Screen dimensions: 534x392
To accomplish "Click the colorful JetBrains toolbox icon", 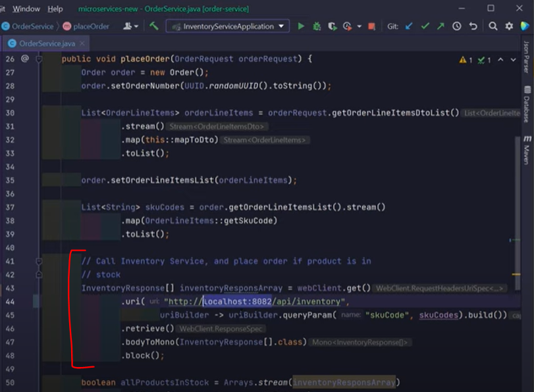I will (x=525, y=26).
